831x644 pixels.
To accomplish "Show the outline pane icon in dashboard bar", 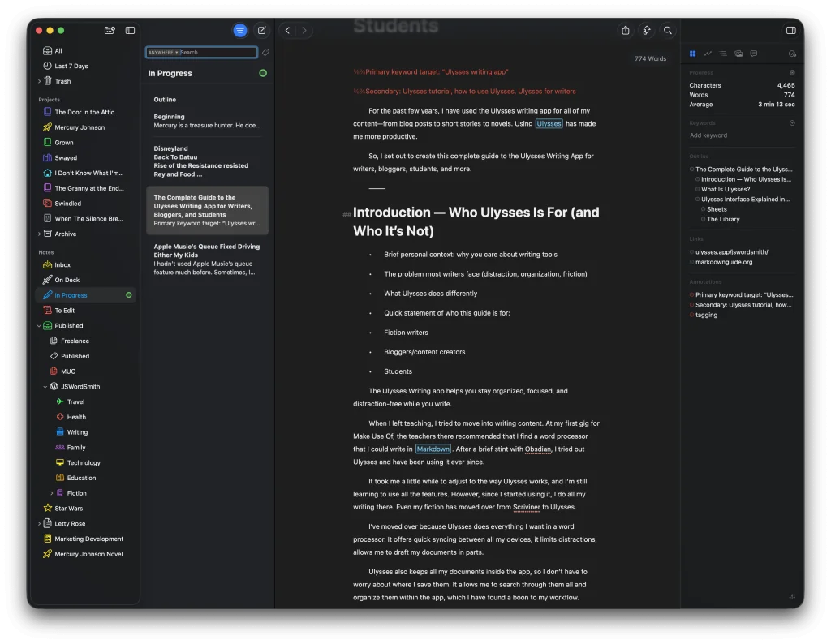I will 723,54.
